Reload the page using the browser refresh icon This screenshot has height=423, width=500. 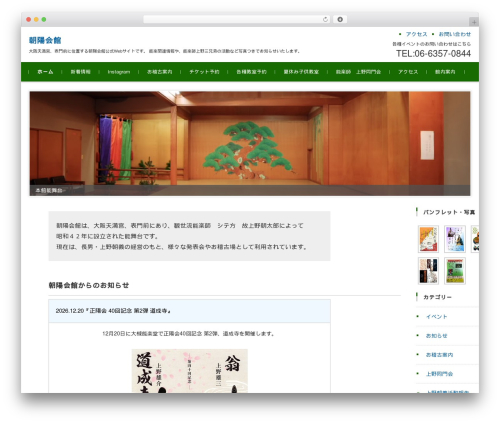[x=325, y=19]
